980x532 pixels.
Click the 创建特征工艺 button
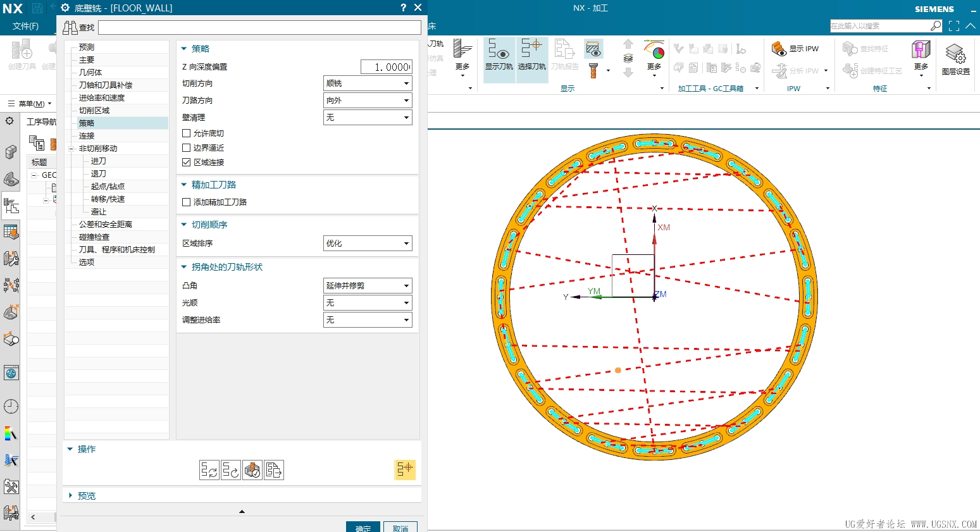coord(872,71)
